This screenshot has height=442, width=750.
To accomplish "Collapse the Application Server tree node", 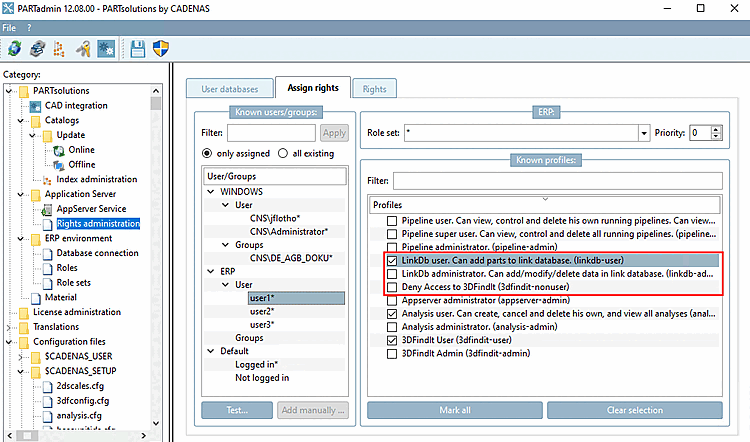I will point(21,194).
